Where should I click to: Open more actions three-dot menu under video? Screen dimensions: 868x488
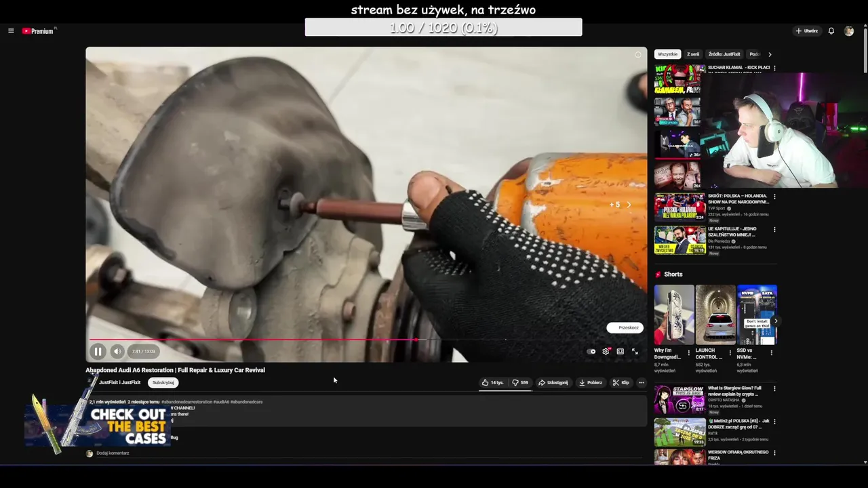642,382
